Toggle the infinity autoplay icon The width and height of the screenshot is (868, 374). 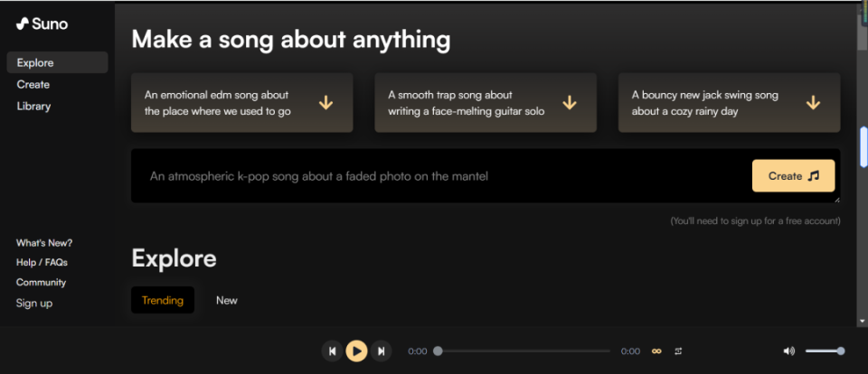[x=657, y=351]
